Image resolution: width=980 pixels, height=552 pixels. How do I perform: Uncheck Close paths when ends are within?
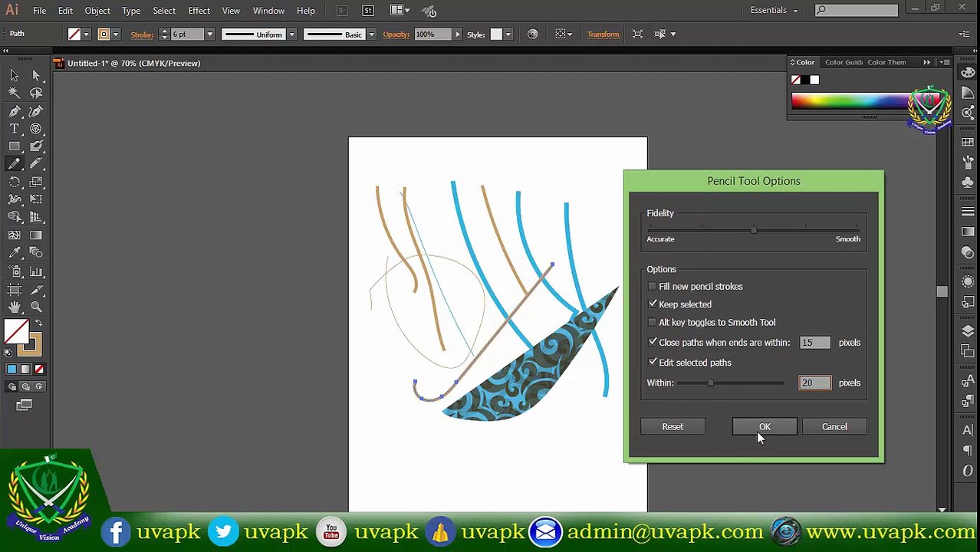[653, 343]
